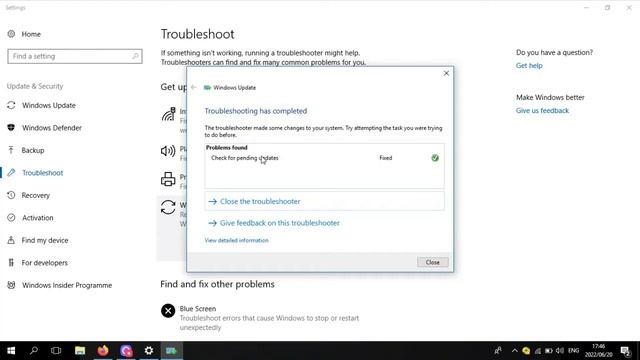
Task: Click the Recovery clock icon
Action: pos(11,195)
